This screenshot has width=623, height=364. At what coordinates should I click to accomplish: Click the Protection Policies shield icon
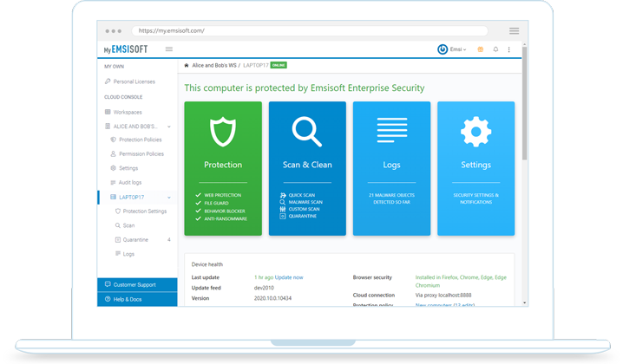tap(114, 140)
